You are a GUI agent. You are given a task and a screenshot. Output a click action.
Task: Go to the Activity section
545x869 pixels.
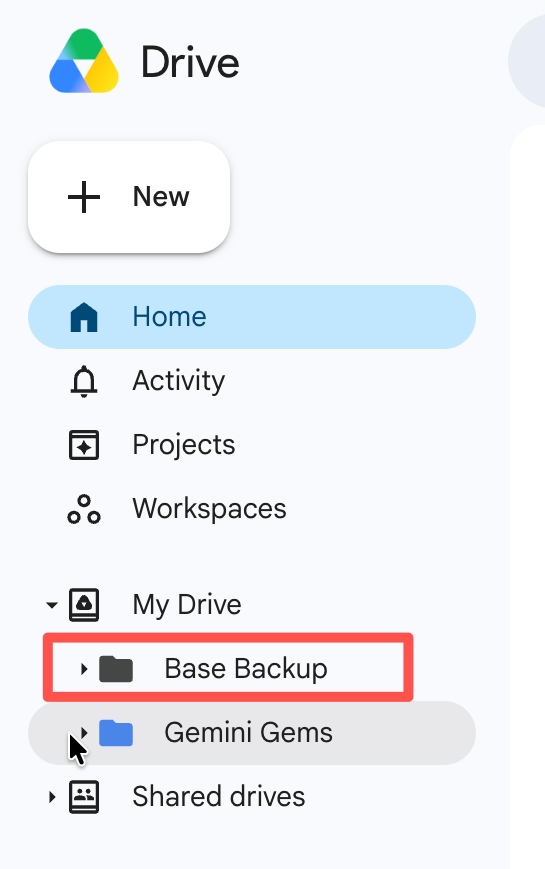click(x=179, y=381)
